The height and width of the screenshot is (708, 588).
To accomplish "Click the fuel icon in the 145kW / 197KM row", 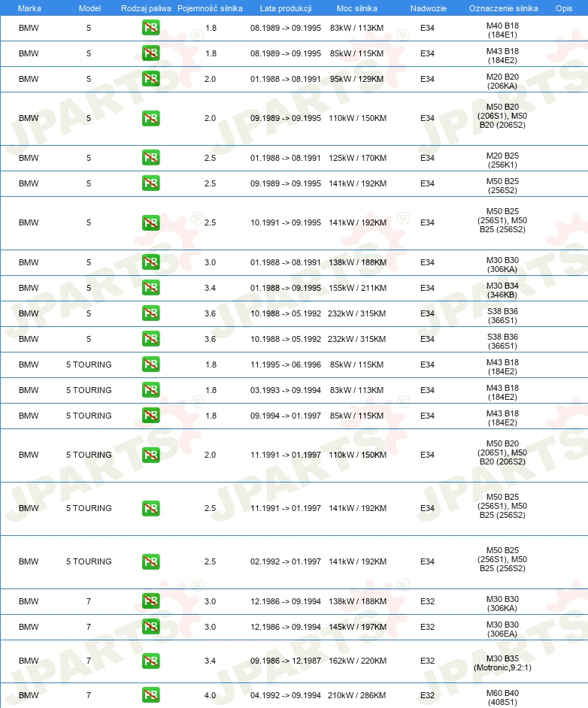I will coord(151,627).
